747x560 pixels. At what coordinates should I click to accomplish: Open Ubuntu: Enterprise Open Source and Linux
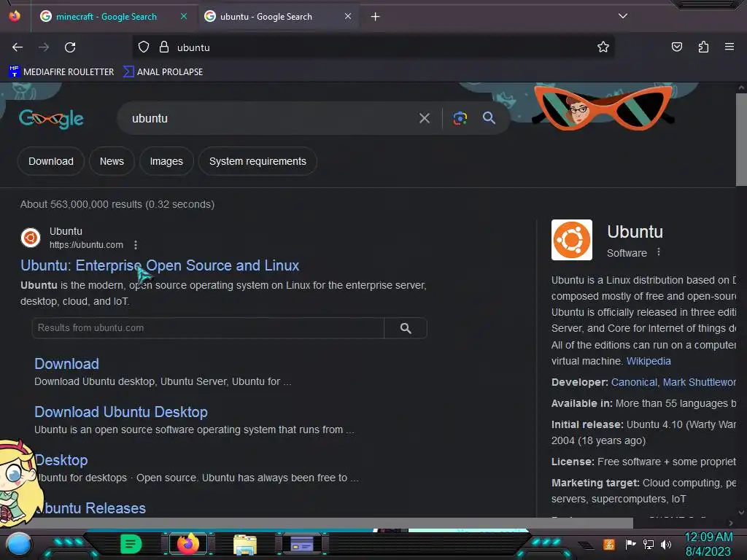pos(160,265)
